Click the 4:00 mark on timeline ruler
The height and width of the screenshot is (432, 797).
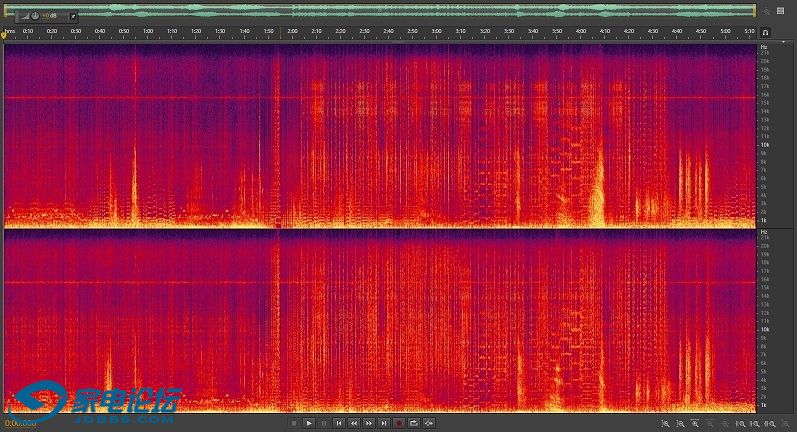click(x=581, y=31)
